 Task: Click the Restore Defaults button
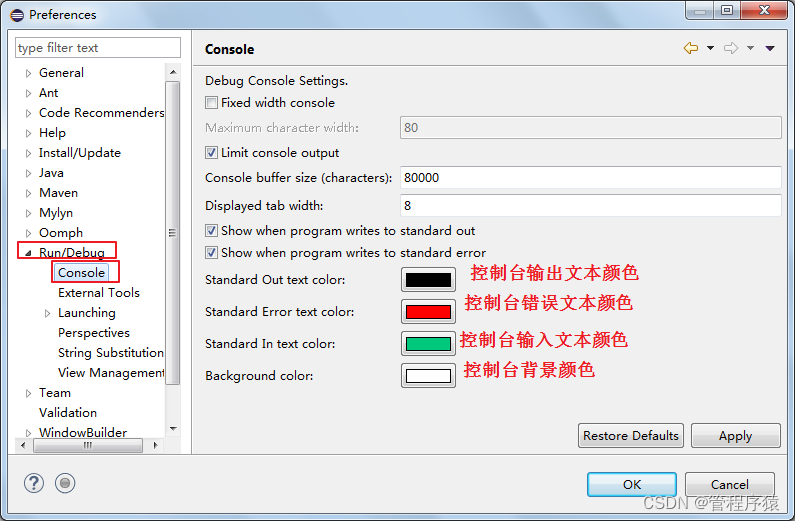click(x=631, y=435)
